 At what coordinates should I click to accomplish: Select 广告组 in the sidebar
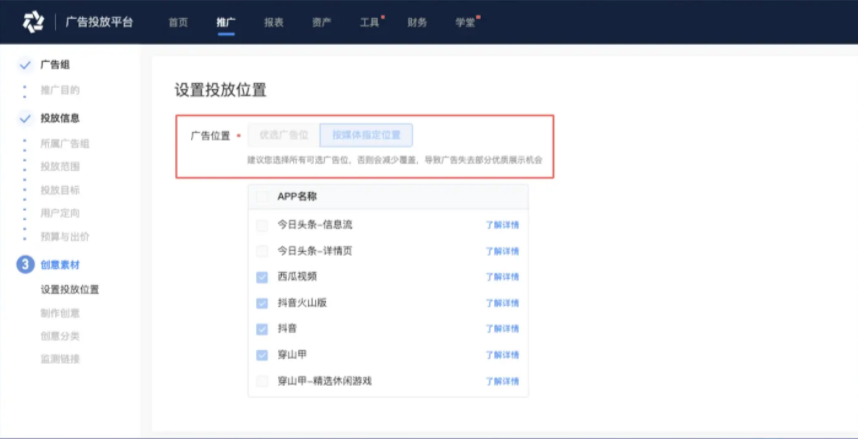pos(55,65)
